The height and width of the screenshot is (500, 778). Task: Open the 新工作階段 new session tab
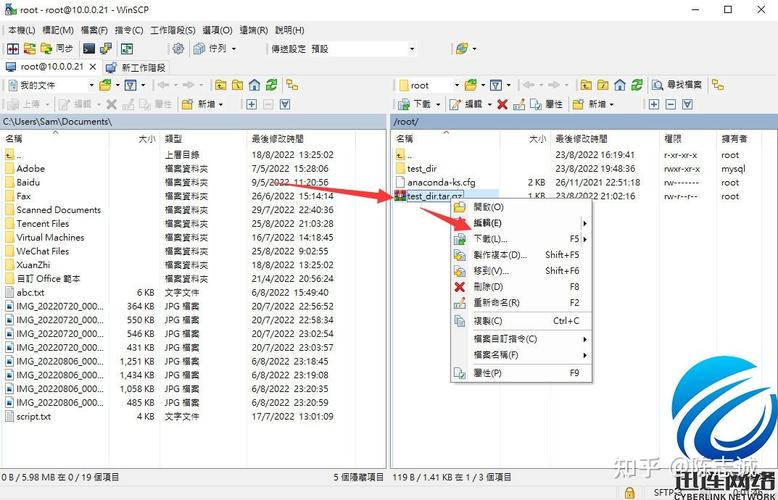[x=137, y=67]
